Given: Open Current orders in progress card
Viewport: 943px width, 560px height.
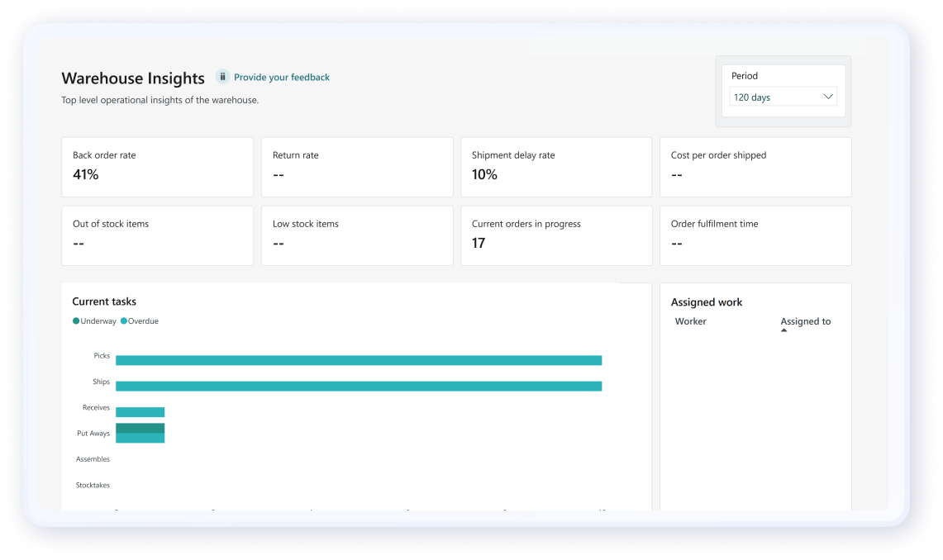Looking at the screenshot, I should 555,235.
